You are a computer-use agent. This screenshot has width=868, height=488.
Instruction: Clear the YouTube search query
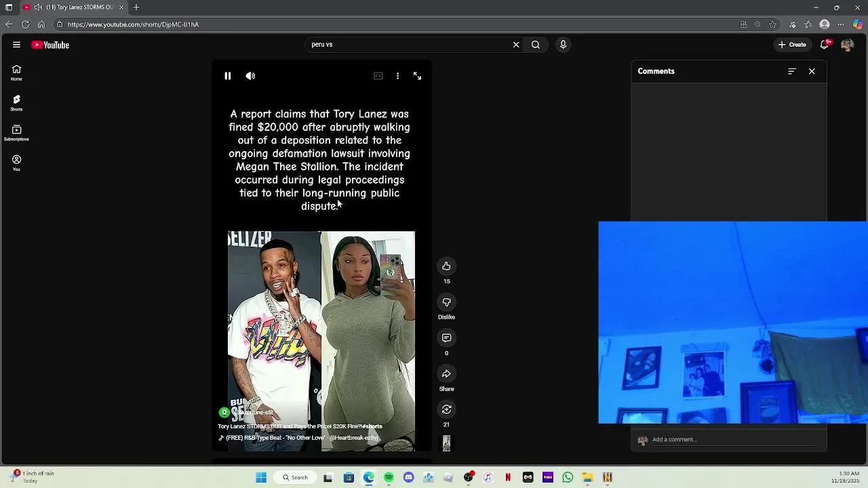click(x=516, y=45)
